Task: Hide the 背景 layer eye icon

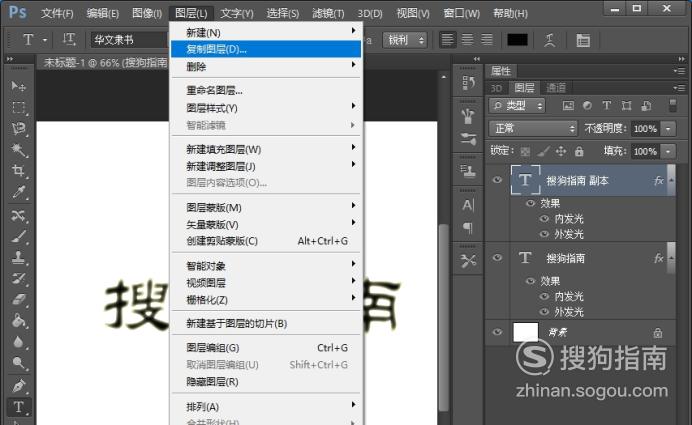Action: click(x=497, y=332)
